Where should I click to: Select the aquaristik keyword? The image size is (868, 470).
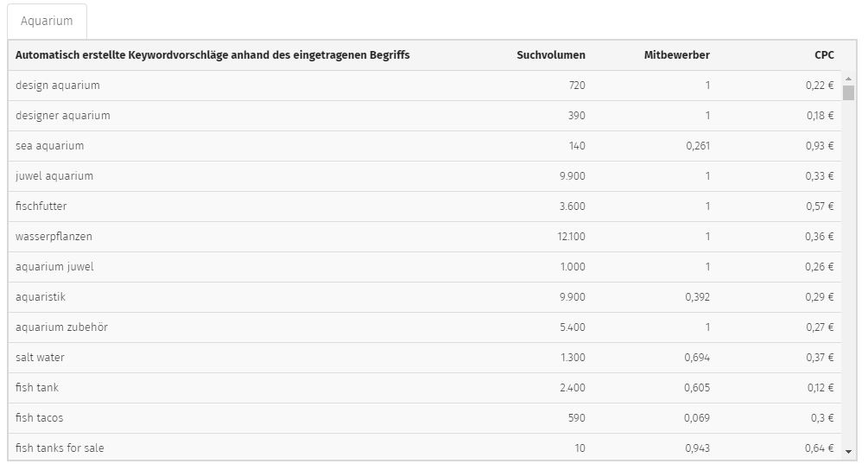[41, 296]
